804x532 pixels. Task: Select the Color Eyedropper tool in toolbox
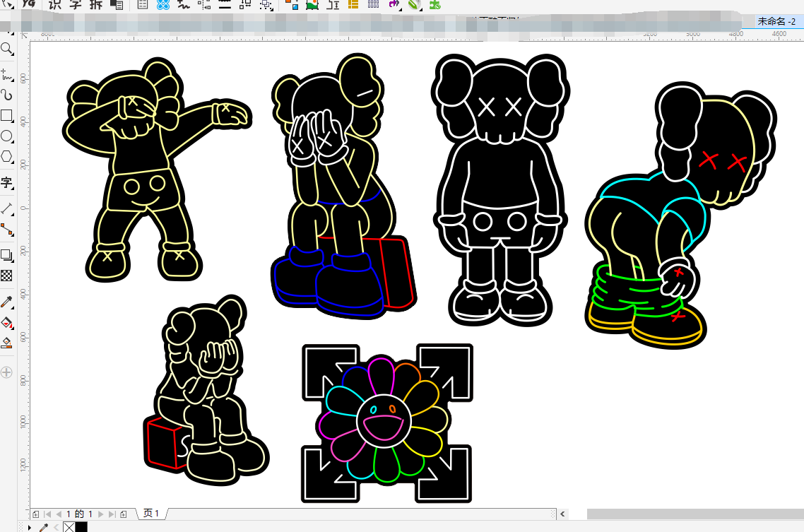pos(6,302)
